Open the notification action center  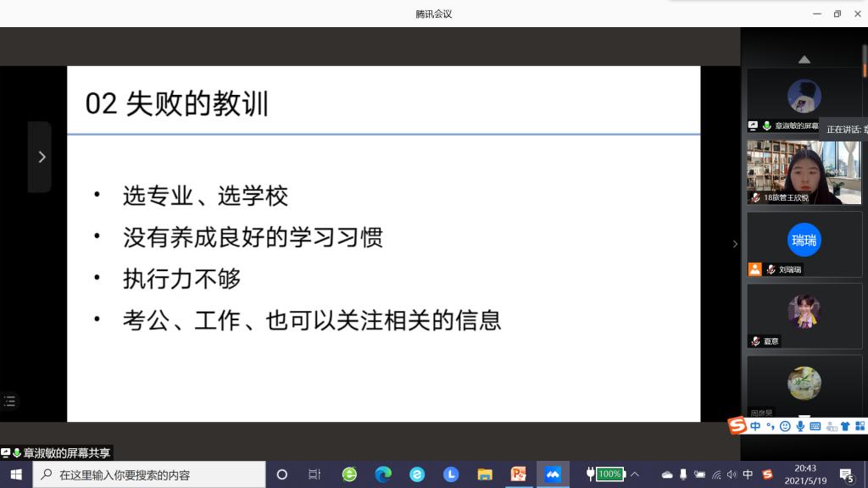(846, 474)
